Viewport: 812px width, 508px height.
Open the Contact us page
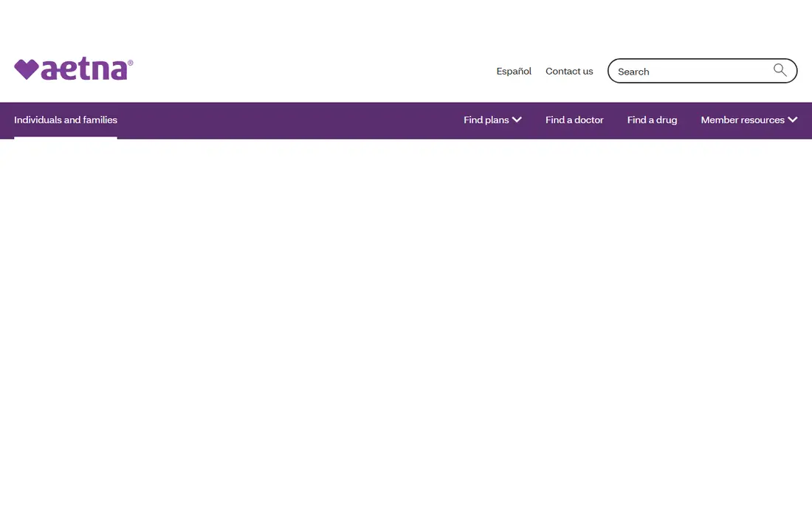click(569, 71)
